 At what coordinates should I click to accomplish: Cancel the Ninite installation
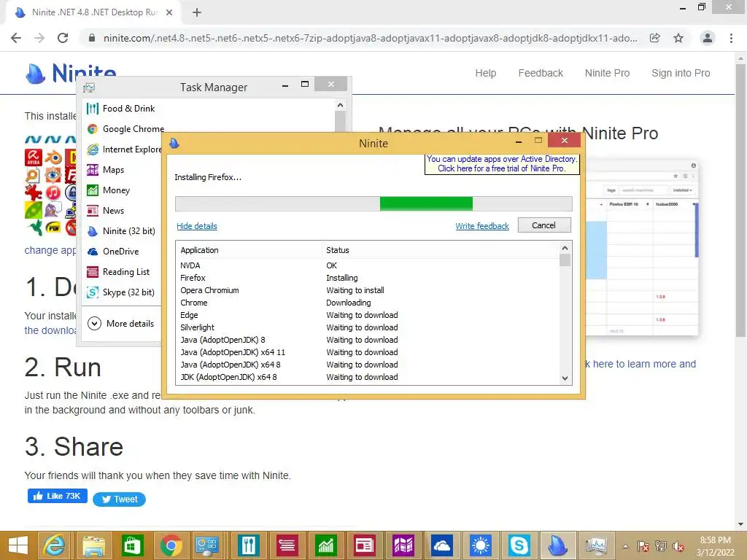(x=544, y=225)
